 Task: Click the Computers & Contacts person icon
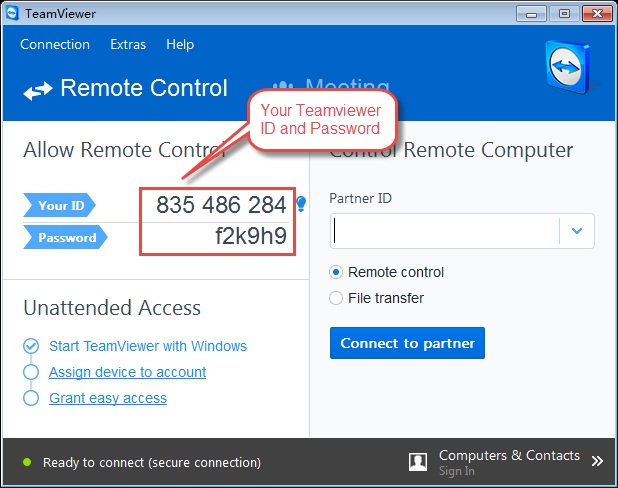pyautogui.click(x=419, y=461)
